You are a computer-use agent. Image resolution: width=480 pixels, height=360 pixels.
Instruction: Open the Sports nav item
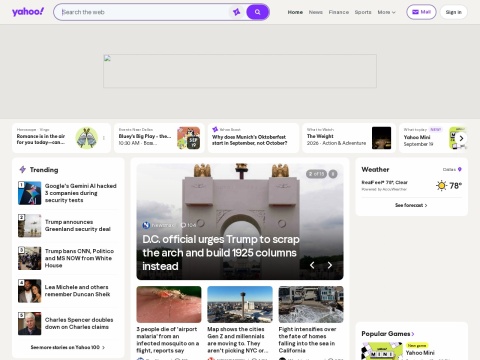(x=363, y=12)
